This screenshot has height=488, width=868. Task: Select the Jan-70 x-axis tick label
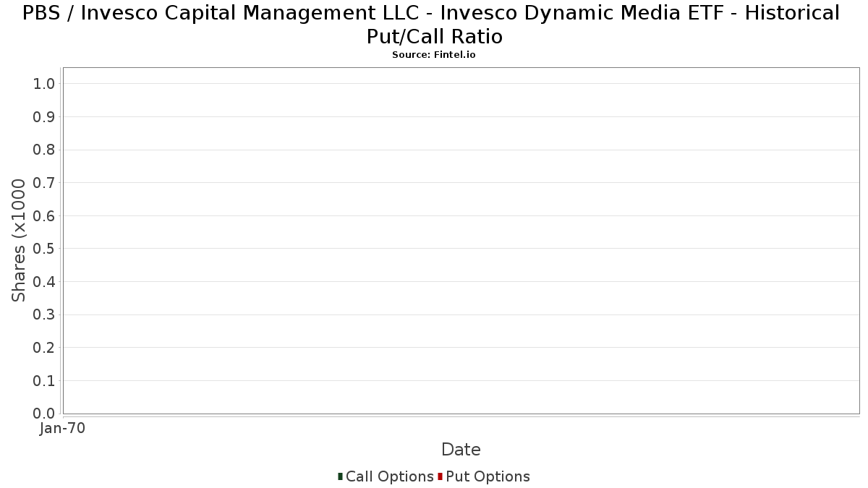(62, 429)
